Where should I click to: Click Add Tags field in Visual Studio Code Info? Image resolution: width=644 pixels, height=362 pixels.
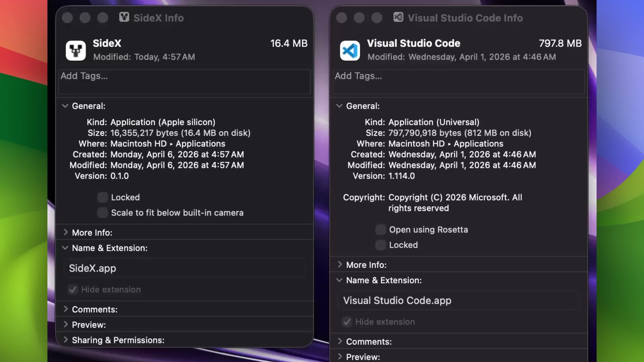pyautogui.click(x=458, y=82)
